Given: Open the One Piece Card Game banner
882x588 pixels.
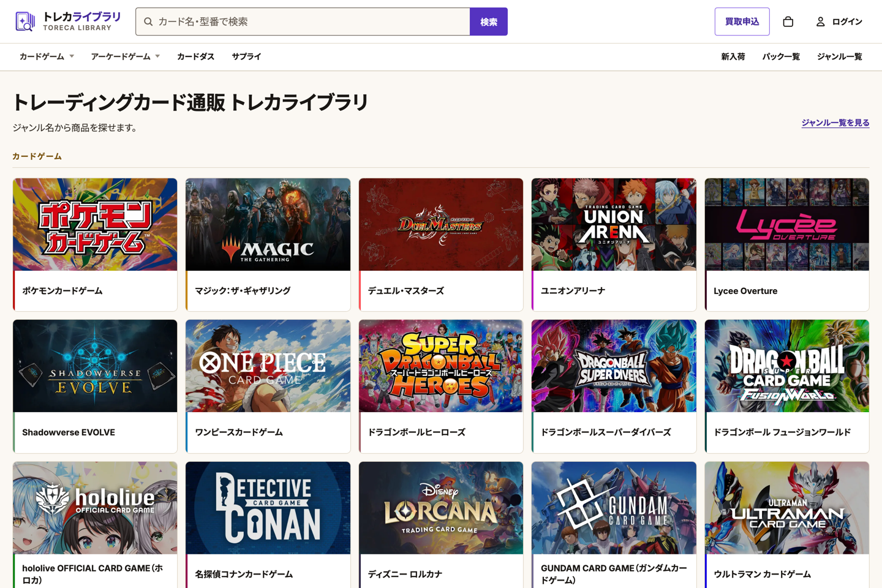Looking at the screenshot, I should [268, 366].
